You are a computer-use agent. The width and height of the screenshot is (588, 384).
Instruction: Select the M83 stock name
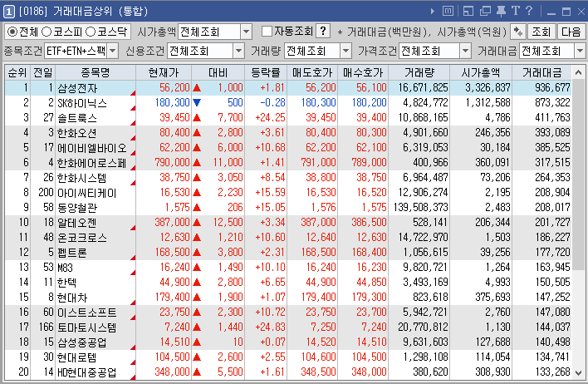[x=65, y=268]
